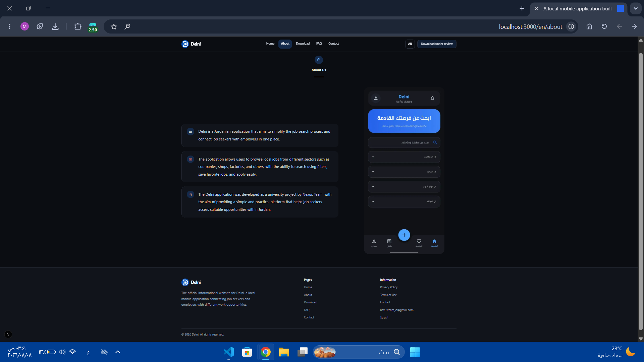Viewport: 644px width, 362px height.
Task: Click the page vertical scrollbar thumb
Action: coord(641,191)
